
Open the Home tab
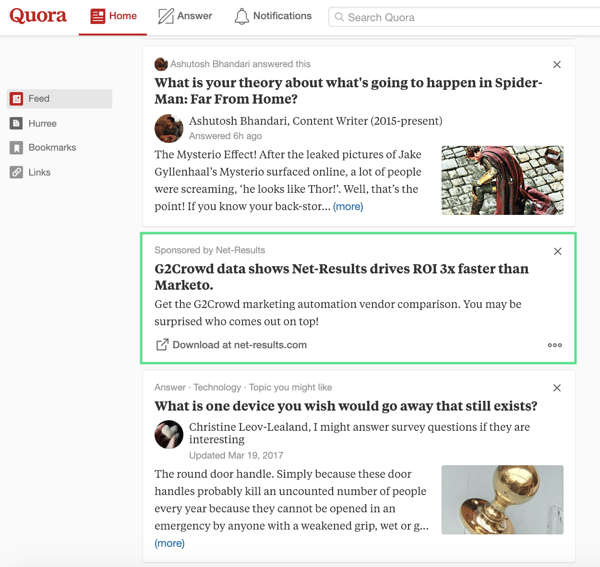(113, 16)
